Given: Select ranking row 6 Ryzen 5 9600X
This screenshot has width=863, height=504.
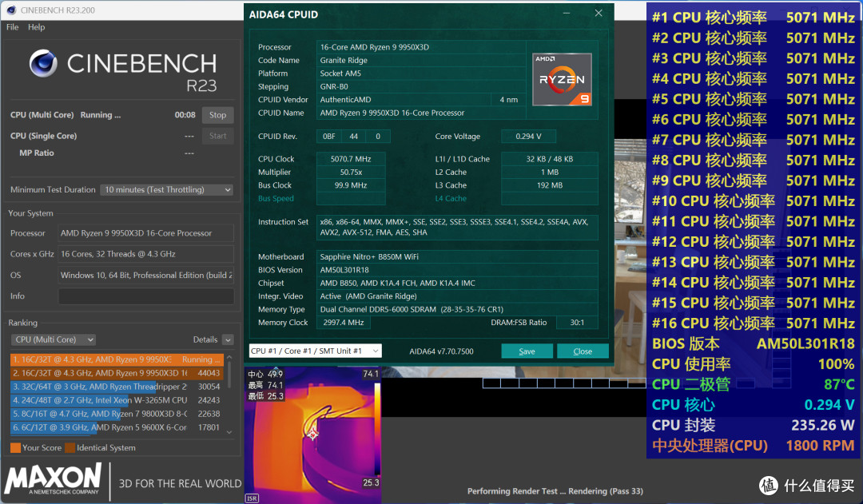Looking at the screenshot, I should click(117, 427).
